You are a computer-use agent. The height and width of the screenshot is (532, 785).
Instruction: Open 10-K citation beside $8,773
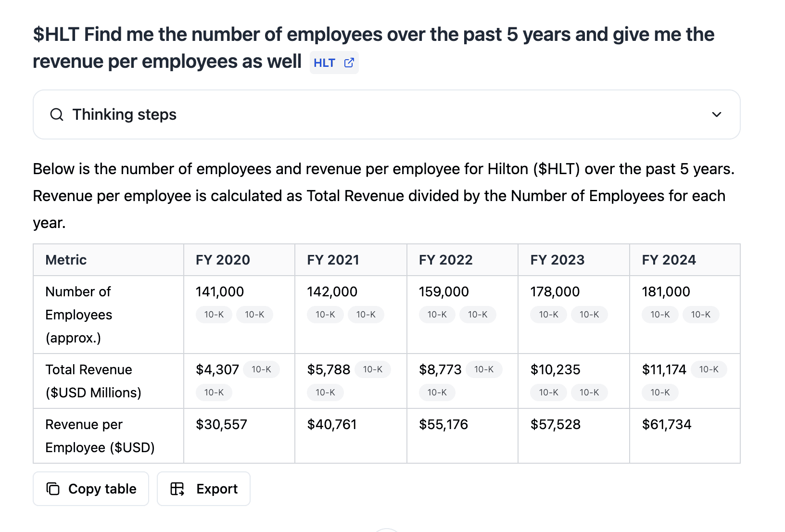(484, 369)
